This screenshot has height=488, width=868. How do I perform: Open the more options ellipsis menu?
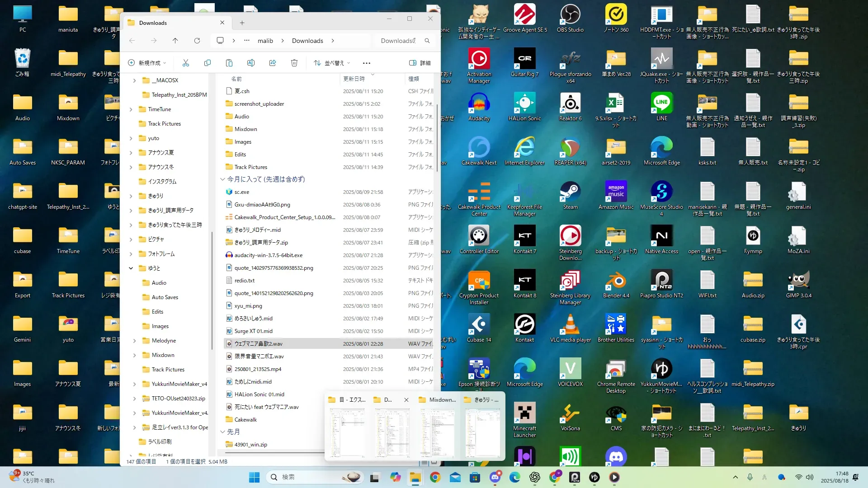click(367, 63)
